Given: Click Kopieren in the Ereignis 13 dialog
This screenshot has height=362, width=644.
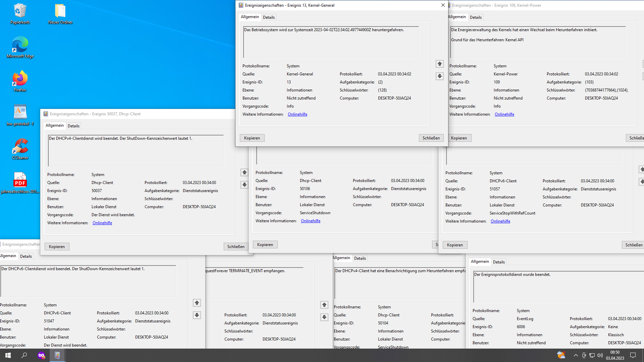Looking at the screenshot, I should [252, 138].
